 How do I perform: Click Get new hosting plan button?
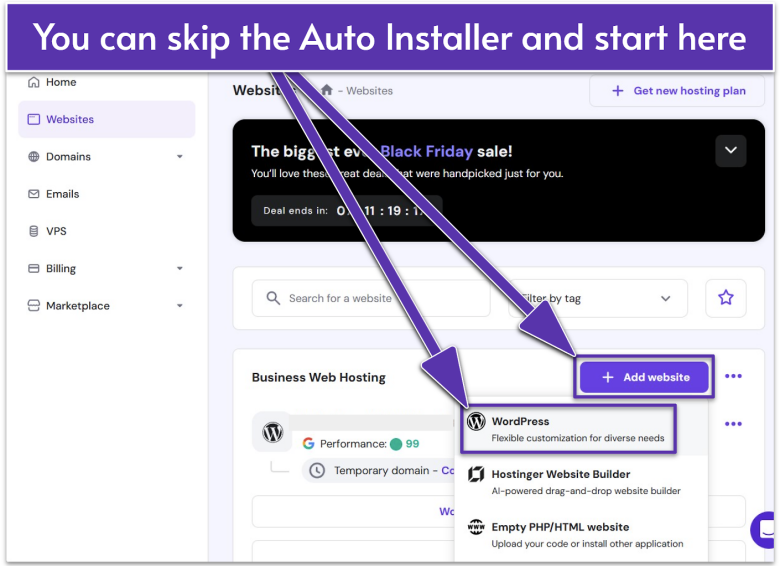pyautogui.click(x=677, y=91)
